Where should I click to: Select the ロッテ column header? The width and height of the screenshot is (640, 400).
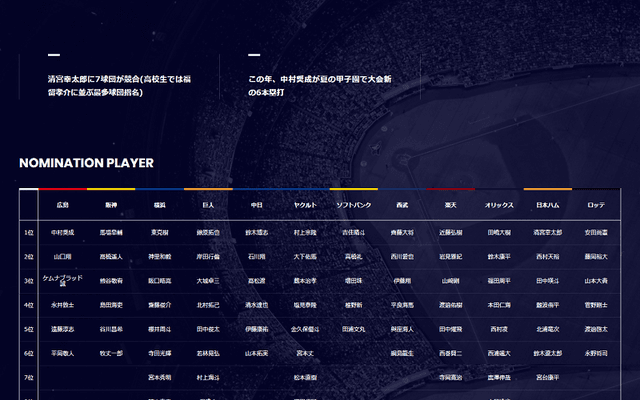pos(596,205)
